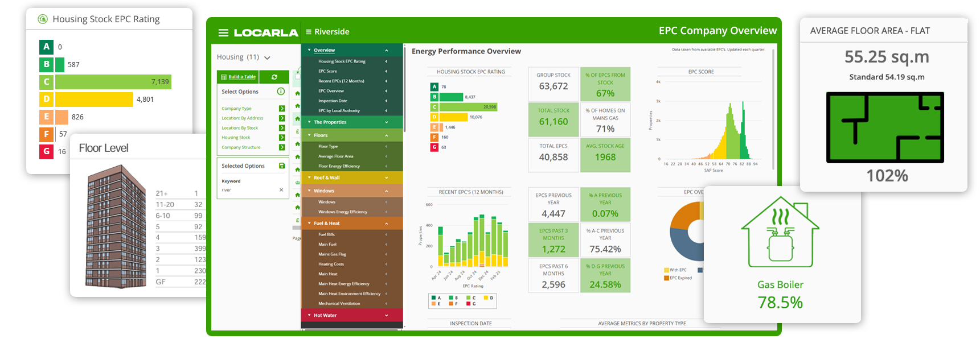Viewport: 980px width, 343px height.
Task: Click the Gas Boiler house icon
Action: [780, 233]
